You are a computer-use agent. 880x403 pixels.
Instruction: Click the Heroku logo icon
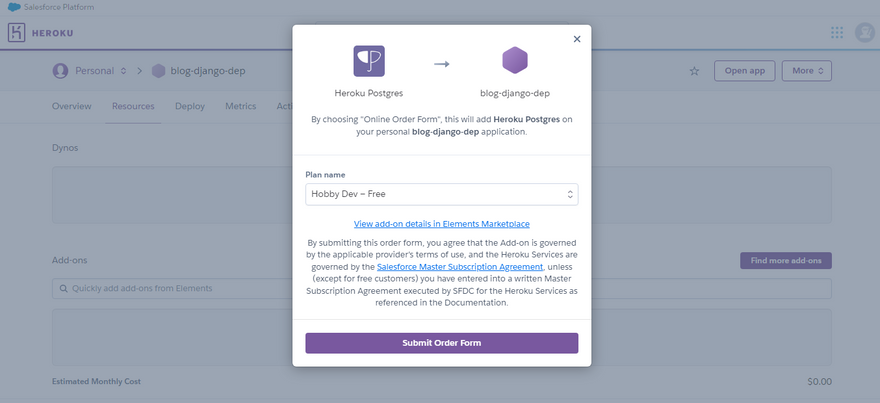tap(17, 33)
